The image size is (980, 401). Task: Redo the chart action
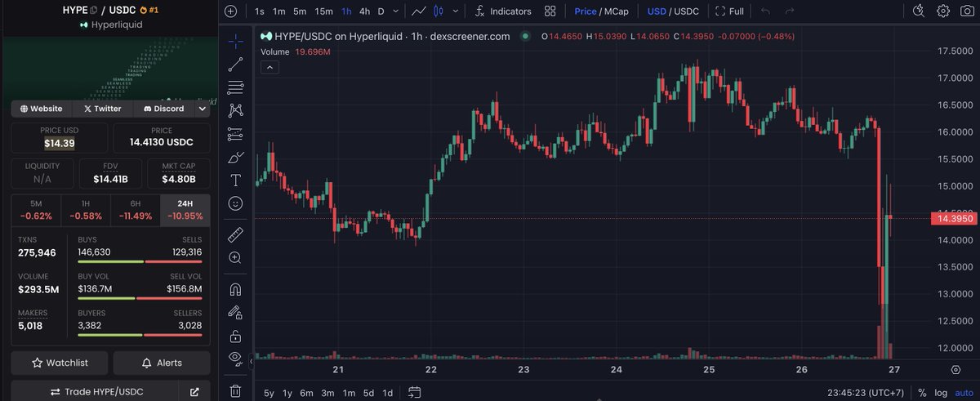tap(790, 11)
